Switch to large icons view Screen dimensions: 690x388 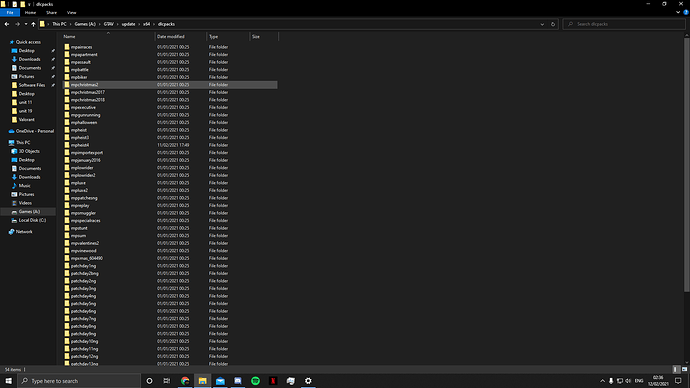coord(684,370)
